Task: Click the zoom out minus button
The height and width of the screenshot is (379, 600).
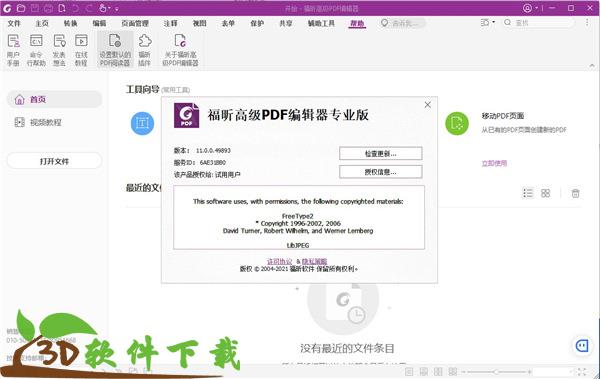Action: click(463, 372)
